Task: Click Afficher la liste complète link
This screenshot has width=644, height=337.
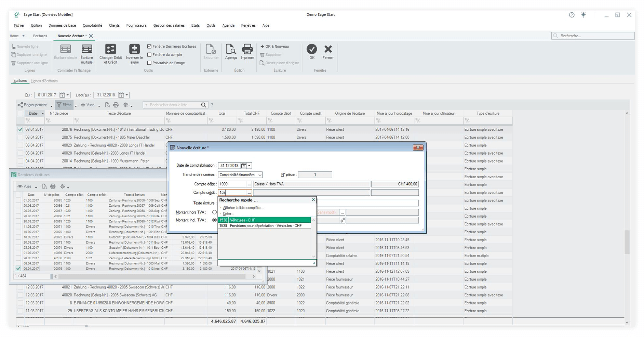Action: [x=243, y=208]
